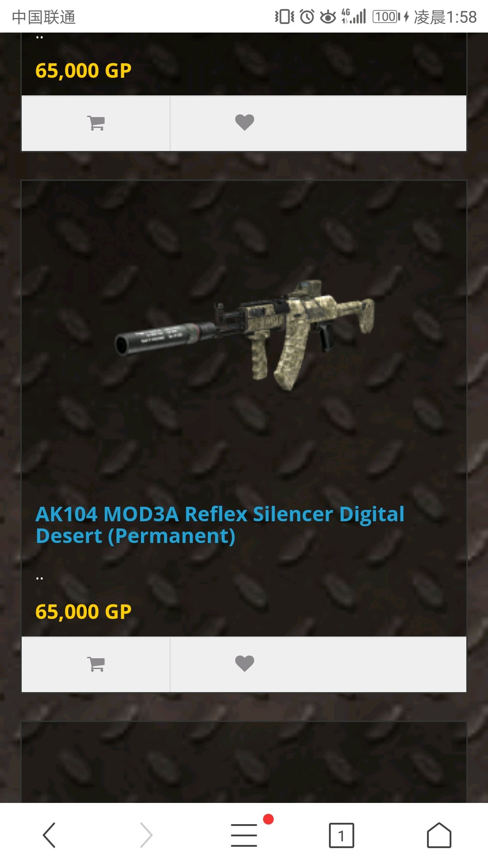Add AK104 MOD3A Digital Desert to cart

[96, 664]
